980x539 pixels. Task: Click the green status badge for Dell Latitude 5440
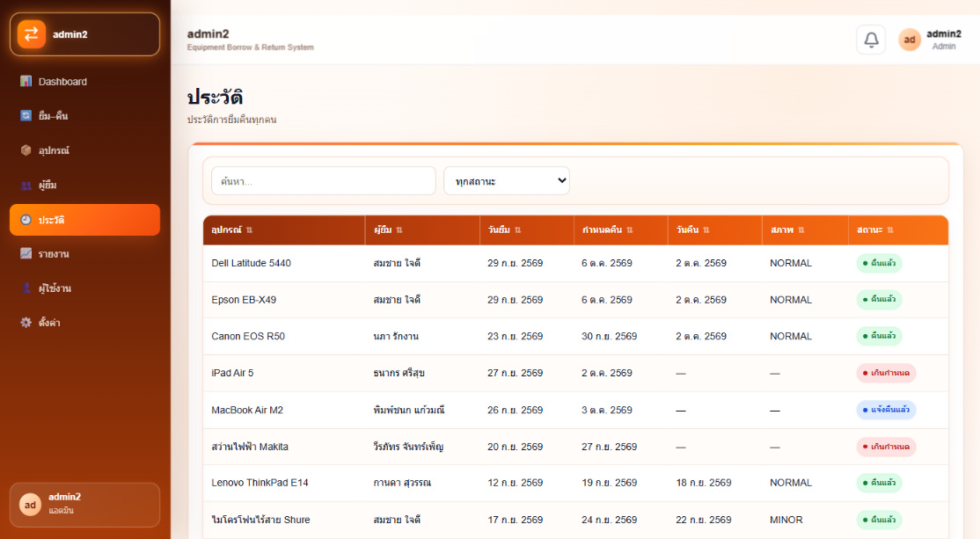click(x=879, y=263)
